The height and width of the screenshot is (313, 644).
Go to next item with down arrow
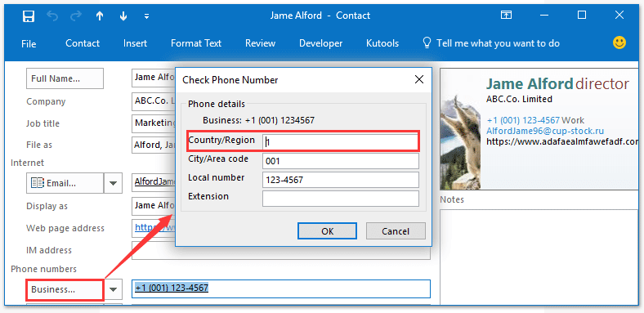[123, 16]
